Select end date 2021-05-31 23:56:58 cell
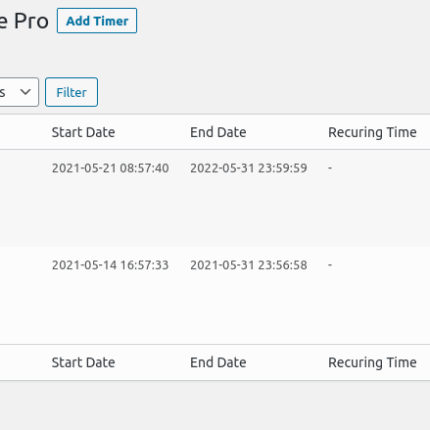This screenshot has height=430, width=430. pyautogui.click(x=249, y=265)
